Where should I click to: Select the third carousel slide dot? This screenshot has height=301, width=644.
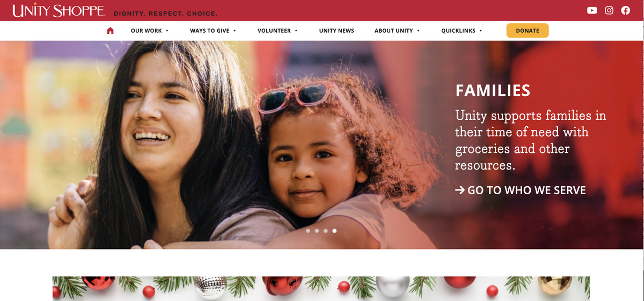coord(326,231)
